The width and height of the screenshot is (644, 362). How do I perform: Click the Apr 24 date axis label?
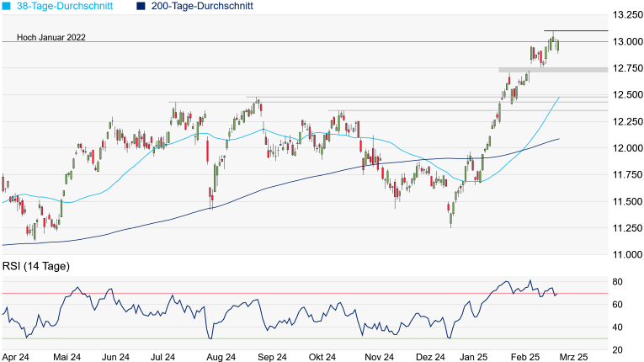[x=14, y=356]
